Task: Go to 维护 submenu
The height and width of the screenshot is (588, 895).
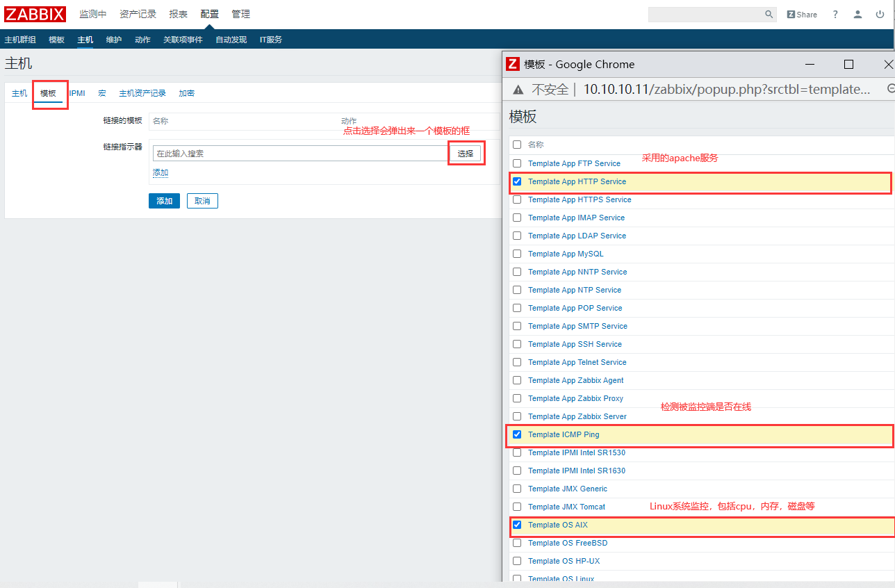Action: (114, 40)
